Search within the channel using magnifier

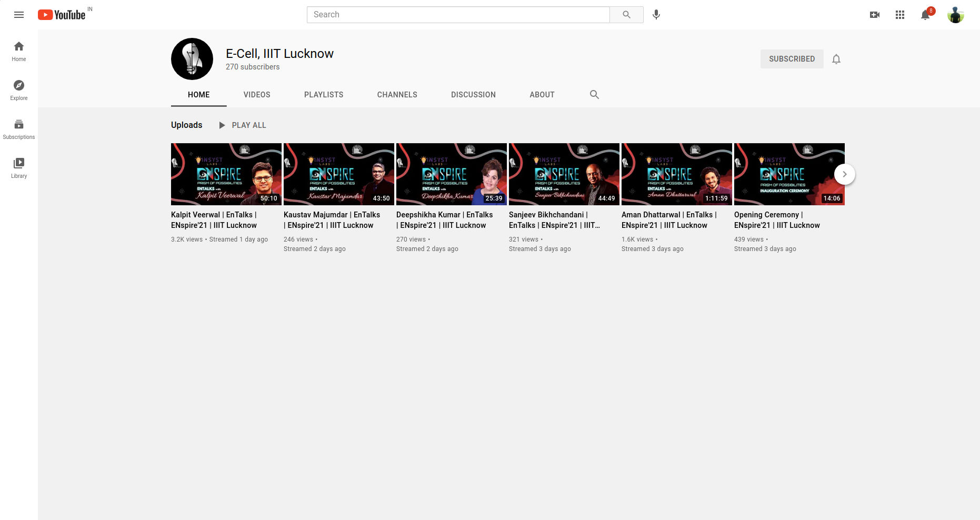(594, 95)
